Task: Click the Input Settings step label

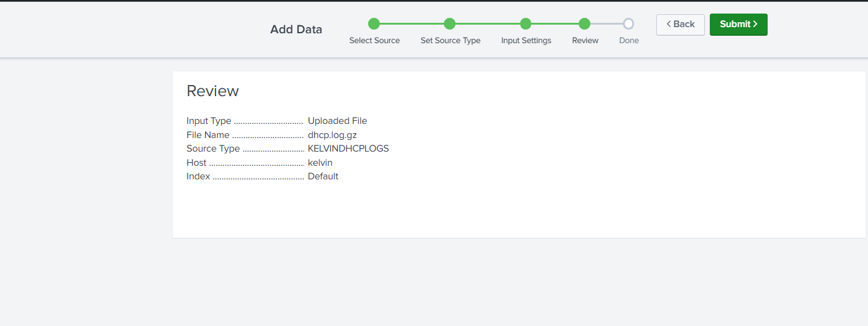Action: point(526,41)
